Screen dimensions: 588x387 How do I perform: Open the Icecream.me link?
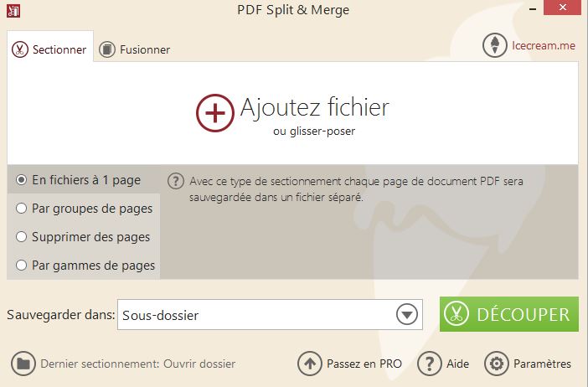544,45
